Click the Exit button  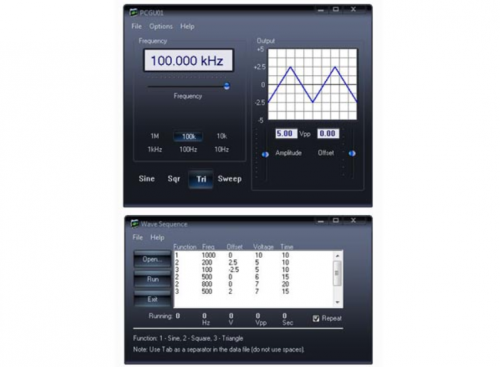pos(152,299)
